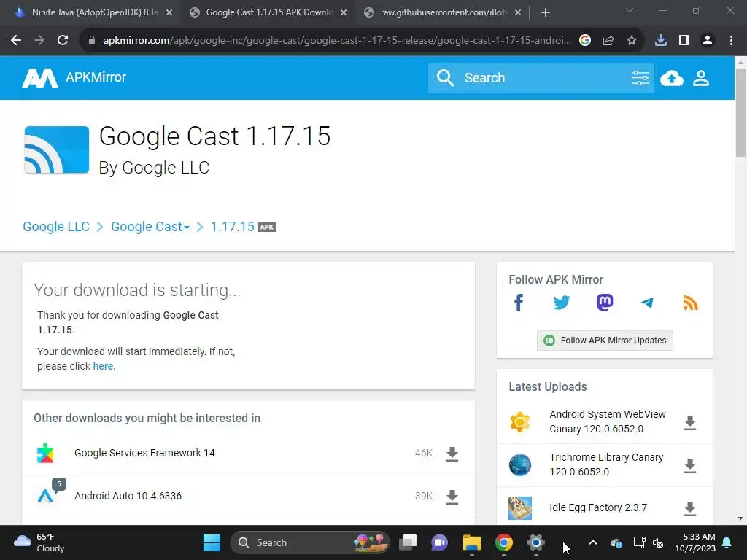This screenshot has width=747, height=560.
Task: Open APK Mirror Facebook page
Action: 519,303
